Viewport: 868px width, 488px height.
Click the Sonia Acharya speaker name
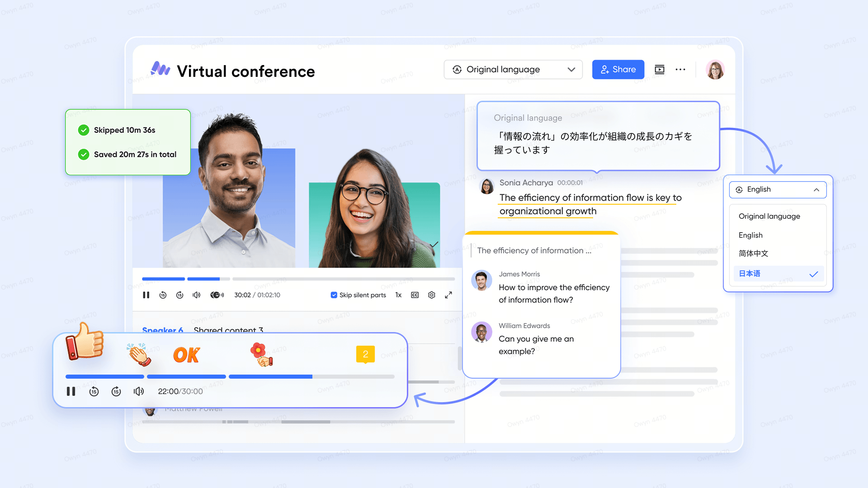point(526,183)
